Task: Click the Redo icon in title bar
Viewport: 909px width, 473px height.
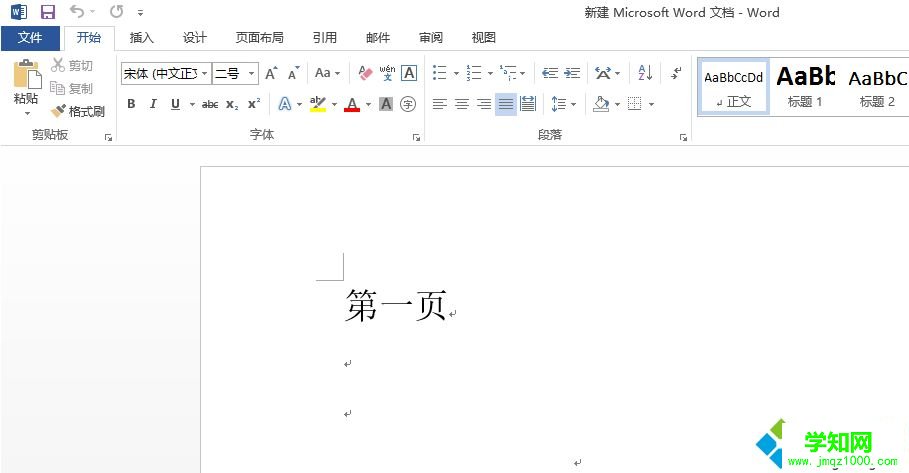Action: click(x=117, y=11)
